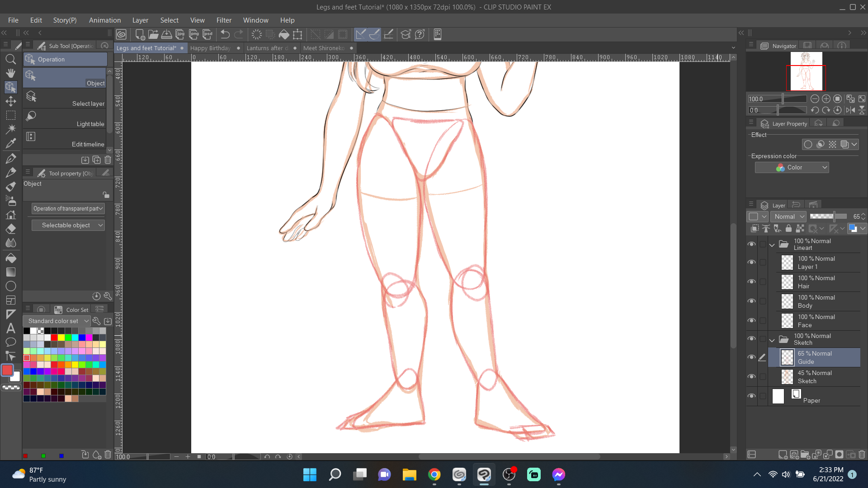The image size is (868, 488).
Task: Open the Normal blending mode dropdown
Action: point(788,216)
